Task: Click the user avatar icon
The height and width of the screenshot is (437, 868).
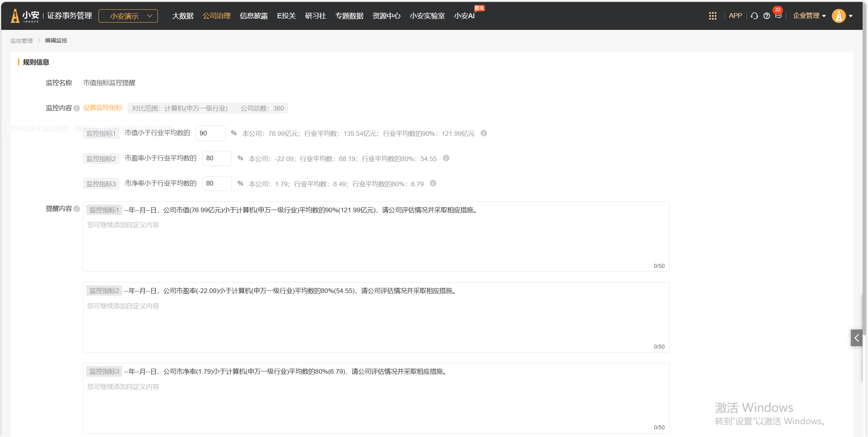Action: coord(839,16)
